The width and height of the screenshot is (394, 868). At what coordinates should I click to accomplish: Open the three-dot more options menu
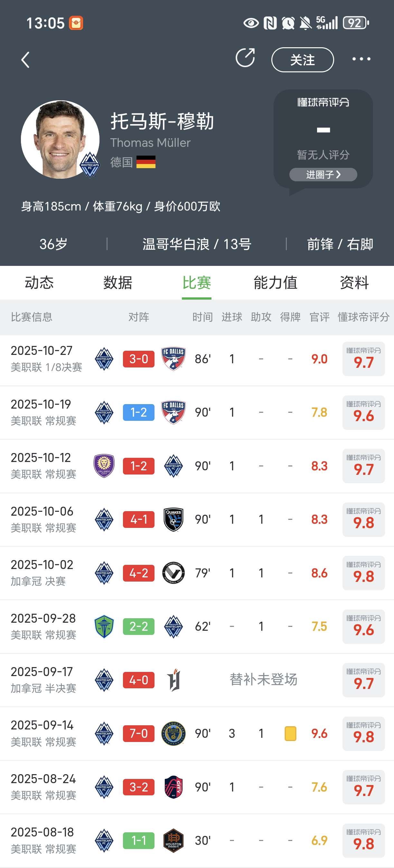361,59
